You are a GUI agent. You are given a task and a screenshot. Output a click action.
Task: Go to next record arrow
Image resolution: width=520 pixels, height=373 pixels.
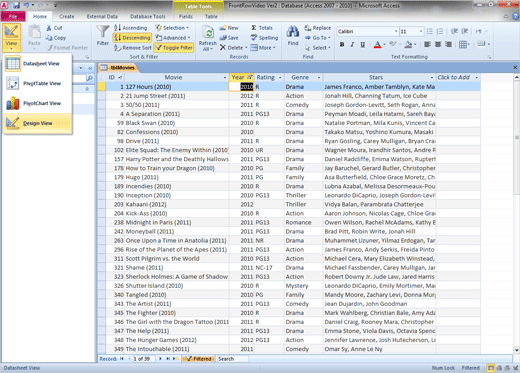[x=160, y=359]
